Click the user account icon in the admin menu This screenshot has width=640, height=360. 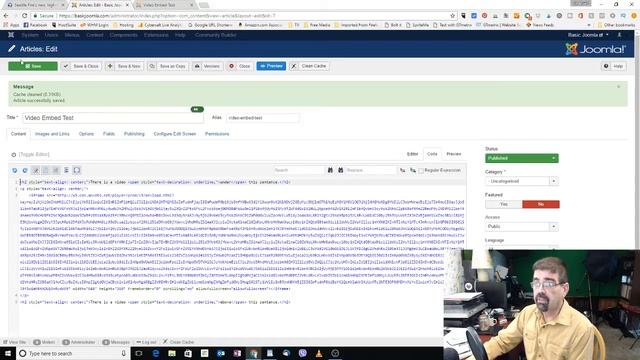point(620,35)
